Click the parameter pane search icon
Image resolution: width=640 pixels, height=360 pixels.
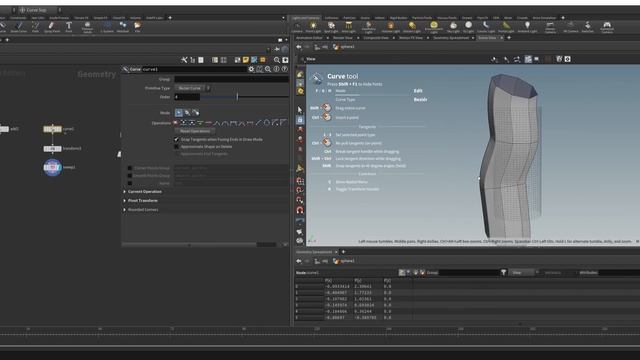pyautogui.click(x=268, y=69)
